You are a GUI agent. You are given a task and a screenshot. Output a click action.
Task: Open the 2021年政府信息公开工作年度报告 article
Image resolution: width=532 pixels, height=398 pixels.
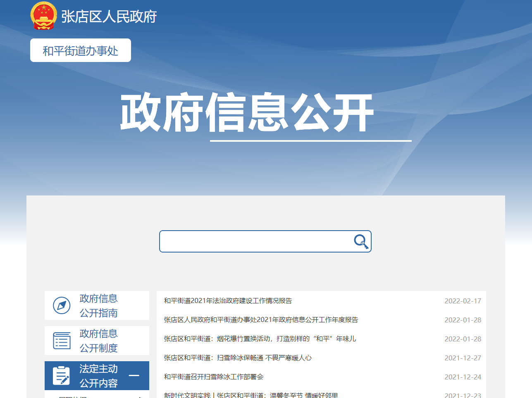[x=261, y=320]
